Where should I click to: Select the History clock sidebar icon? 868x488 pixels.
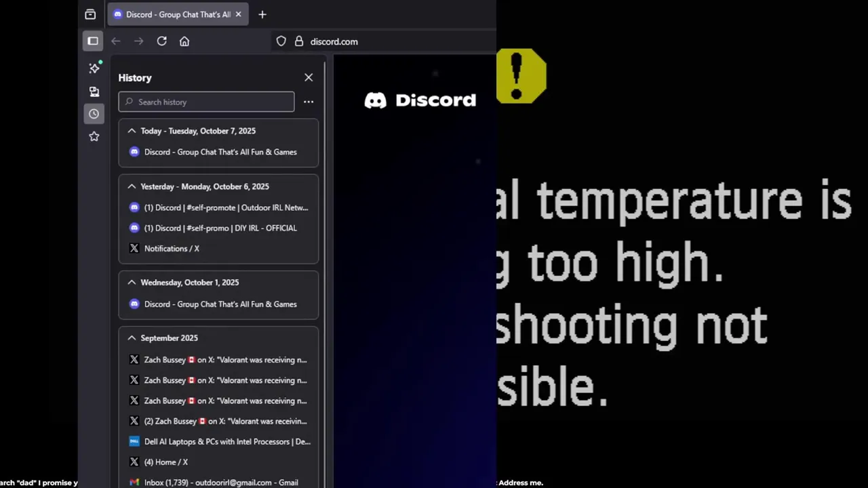tap(94, 114)
